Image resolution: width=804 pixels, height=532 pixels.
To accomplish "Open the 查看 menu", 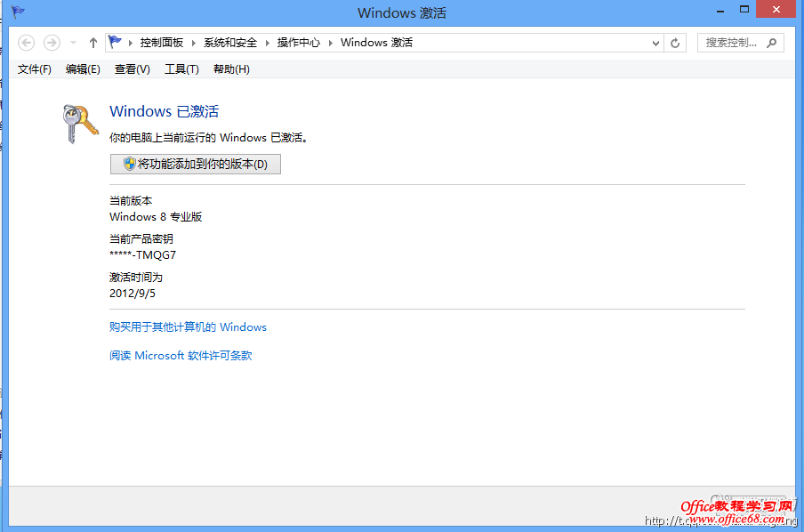I will [x=132, y=69].
